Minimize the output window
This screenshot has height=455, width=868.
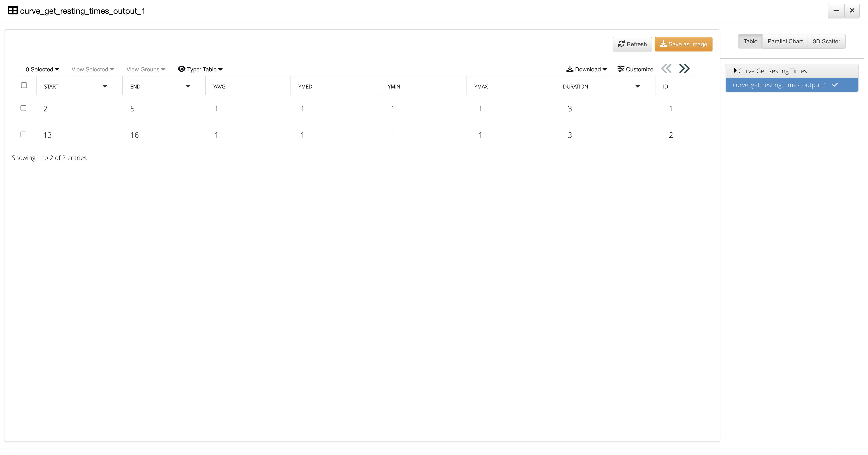836,11
